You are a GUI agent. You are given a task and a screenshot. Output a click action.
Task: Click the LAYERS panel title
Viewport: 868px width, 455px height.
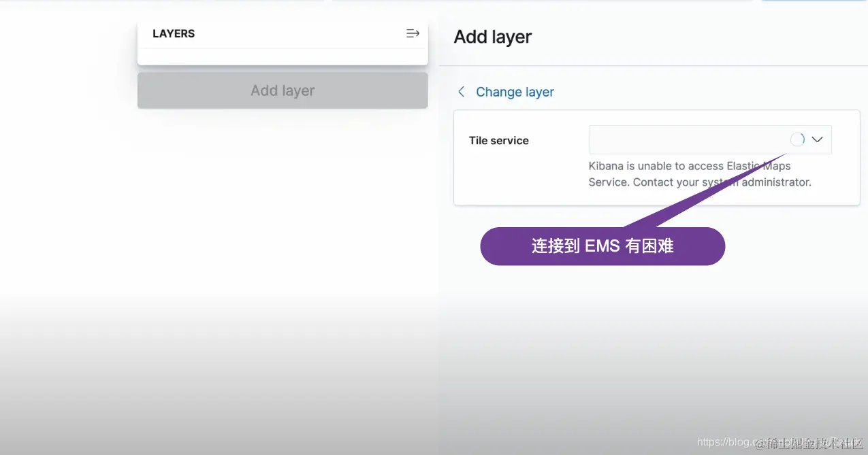point(174,33)
